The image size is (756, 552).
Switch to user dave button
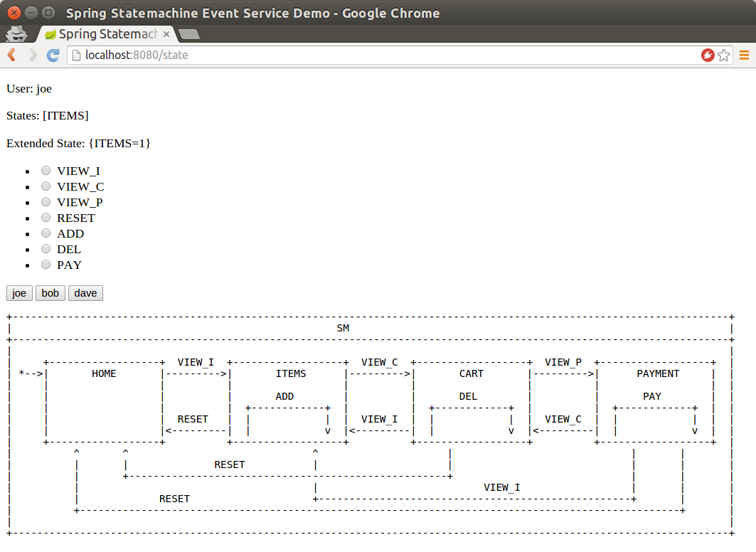click(85, 293)
